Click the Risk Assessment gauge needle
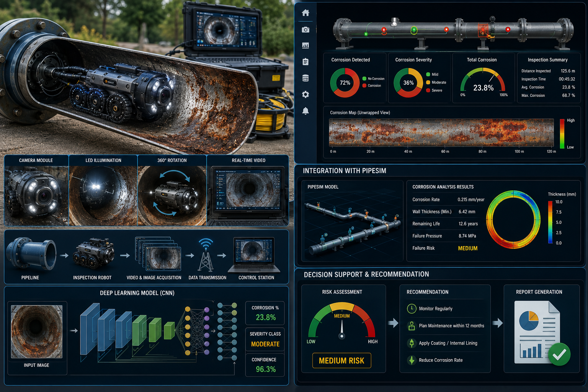Viewport: 588px width, 392px height. tap(342, 329)
